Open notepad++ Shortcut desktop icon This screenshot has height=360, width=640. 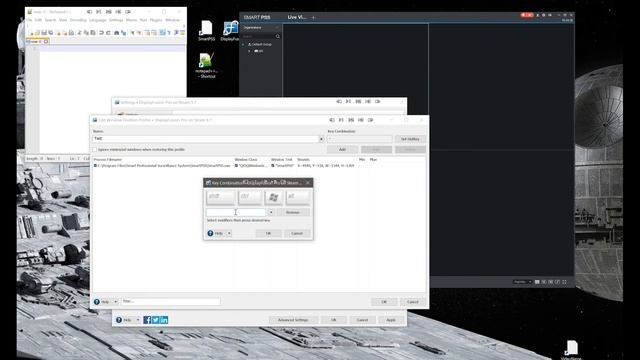(x=206, y=65)
